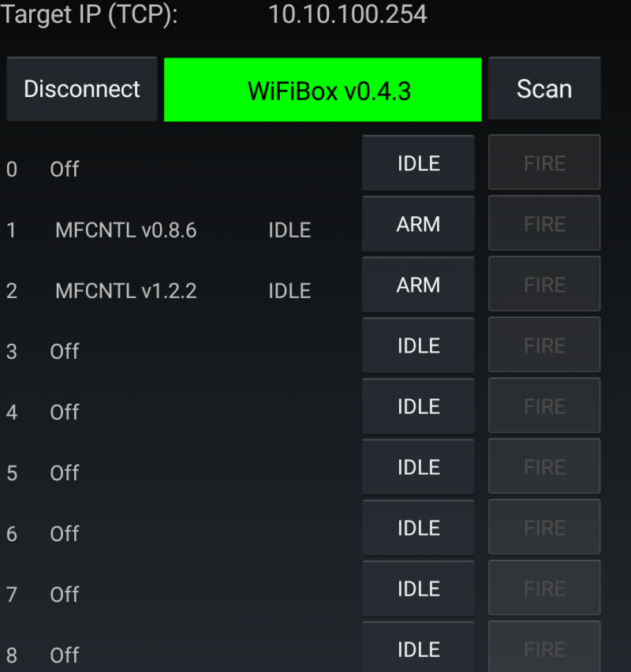Toggle the IDLE button for channel 4

[x=418, y=406]
